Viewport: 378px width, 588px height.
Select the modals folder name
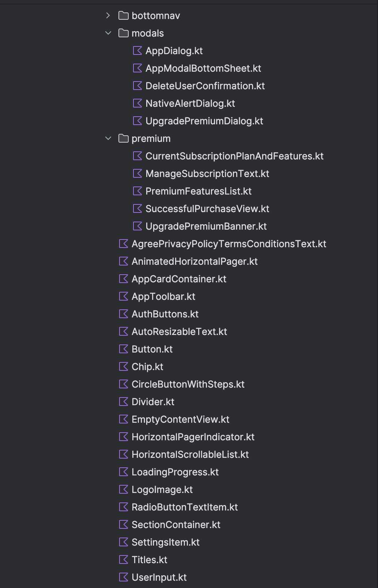coord(148,33)
